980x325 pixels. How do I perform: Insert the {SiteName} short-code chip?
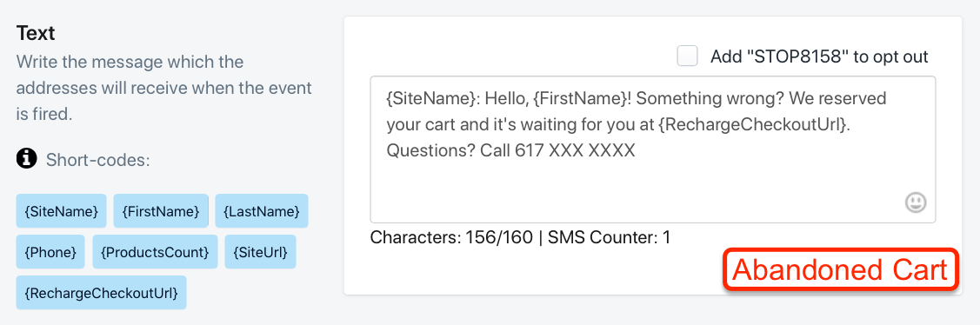pos(61,211)
